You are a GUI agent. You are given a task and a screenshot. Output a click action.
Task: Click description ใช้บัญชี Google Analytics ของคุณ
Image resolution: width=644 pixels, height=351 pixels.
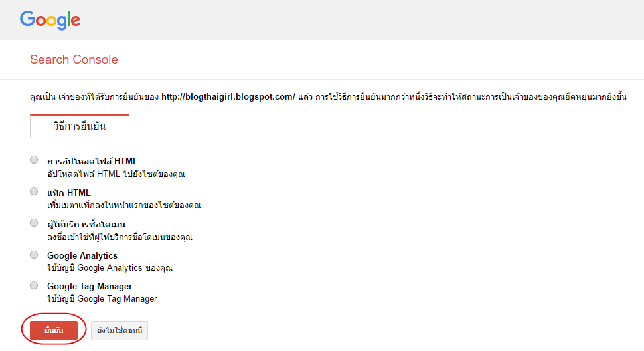click(110, 268)
